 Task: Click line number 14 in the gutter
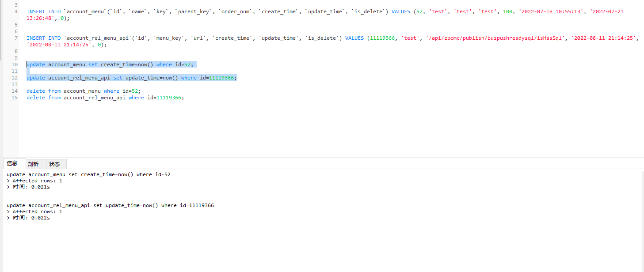point(15,91)
